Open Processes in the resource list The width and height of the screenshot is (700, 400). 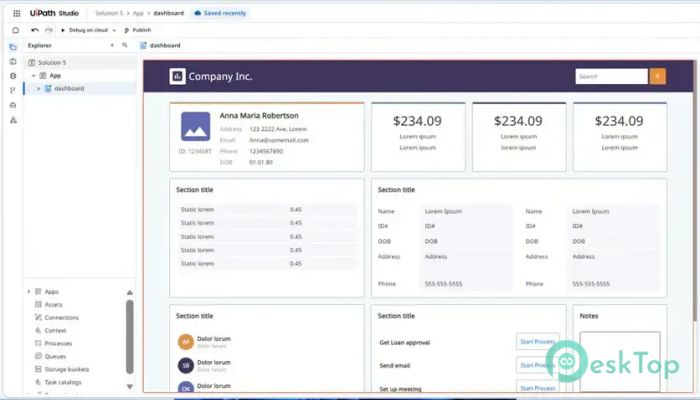tap(58, 343)
